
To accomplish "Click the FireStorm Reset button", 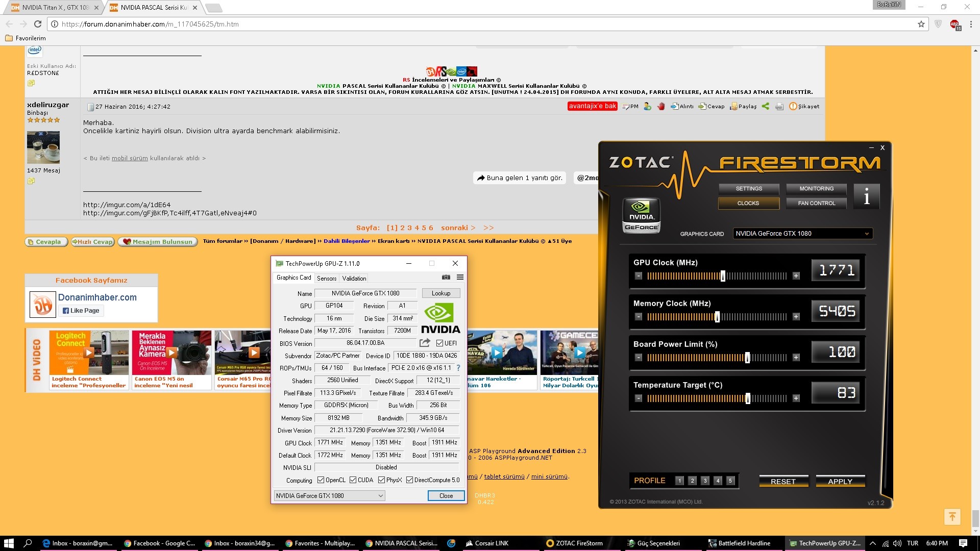I will (783, 481).
